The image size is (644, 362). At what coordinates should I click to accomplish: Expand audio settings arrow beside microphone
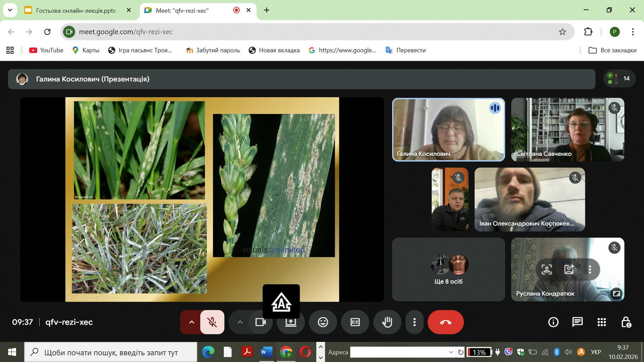[x=191, y=322]
